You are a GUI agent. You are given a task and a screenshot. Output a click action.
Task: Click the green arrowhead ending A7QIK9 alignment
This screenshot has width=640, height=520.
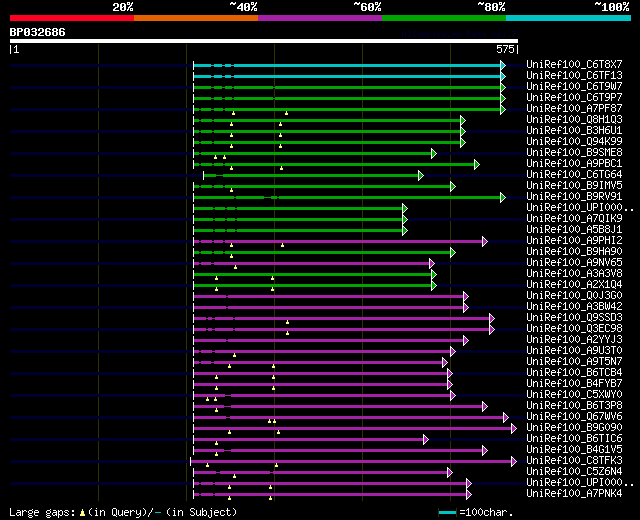tap(405, 220)
